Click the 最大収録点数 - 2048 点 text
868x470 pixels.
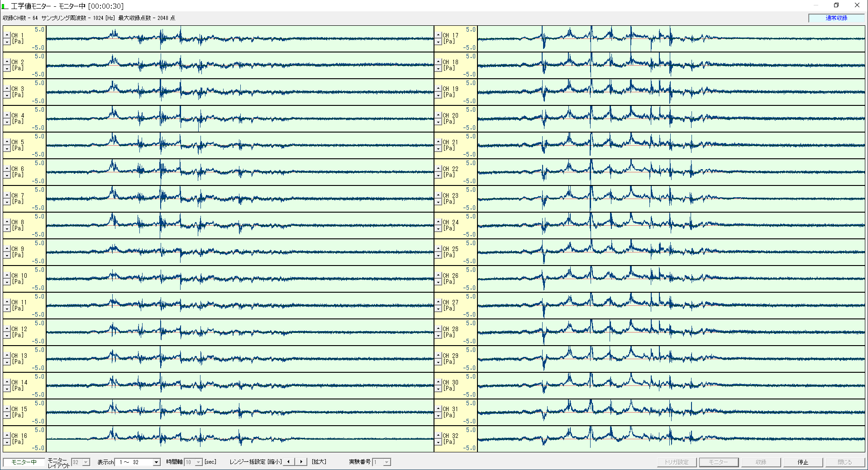pyautogui.click(x=147, y=18)
